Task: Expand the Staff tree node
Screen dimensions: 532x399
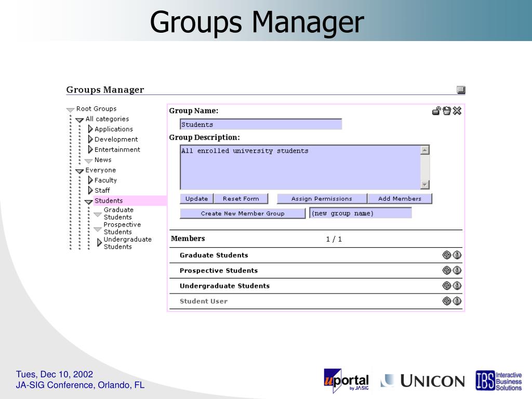Action: pyautogui.click(x=90, y=190)
